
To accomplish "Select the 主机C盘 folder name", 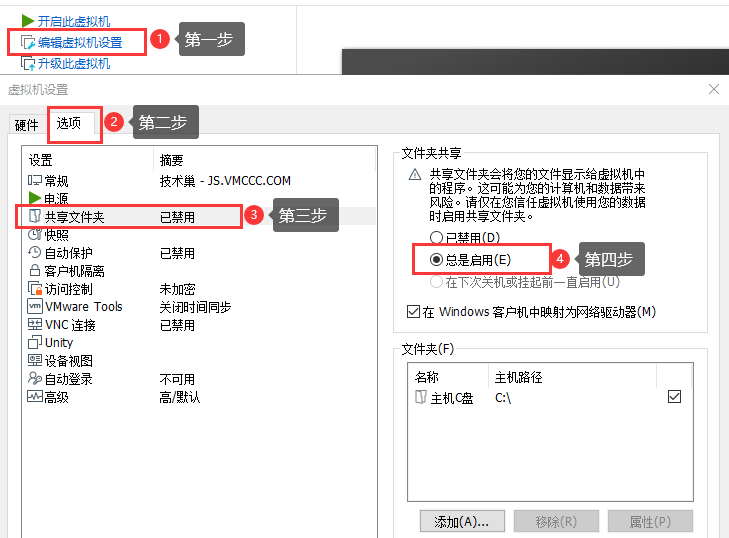I will click(451, 398).
